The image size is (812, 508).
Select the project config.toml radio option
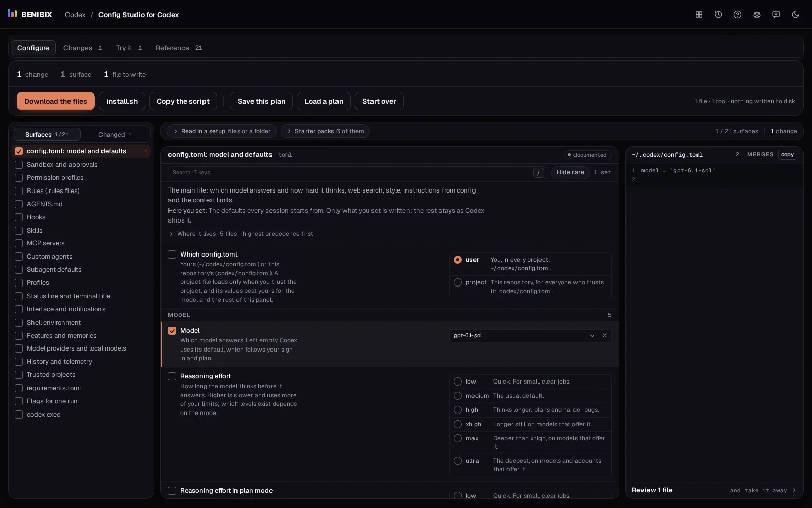[458, 282]
